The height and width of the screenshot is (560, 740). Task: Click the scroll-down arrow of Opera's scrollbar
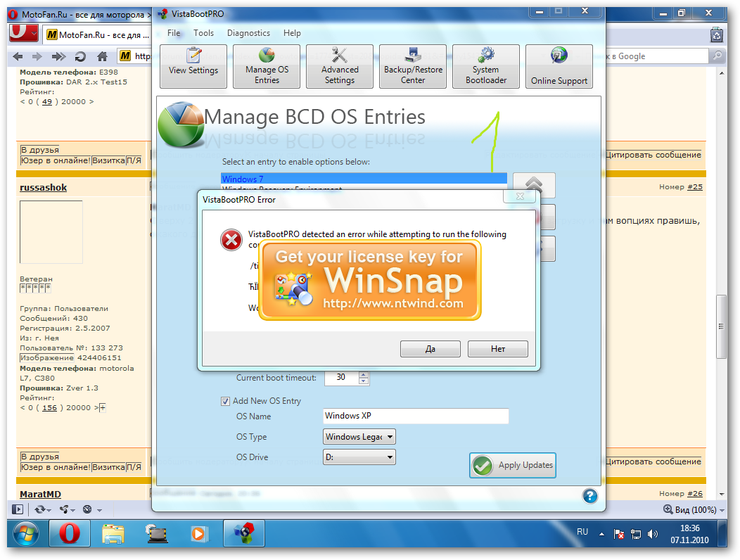click(722, 495)
